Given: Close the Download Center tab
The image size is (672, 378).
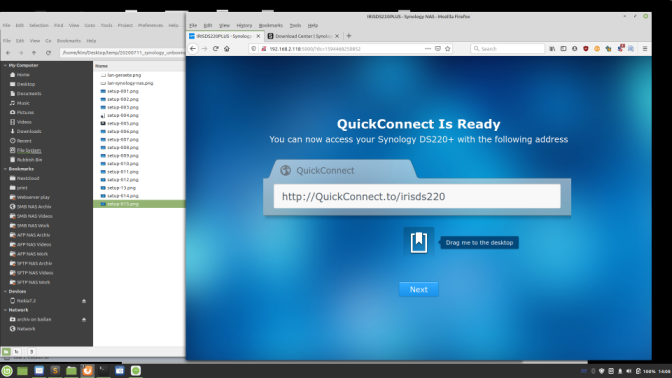Looking at the screenshot, I should pos(337,36).
